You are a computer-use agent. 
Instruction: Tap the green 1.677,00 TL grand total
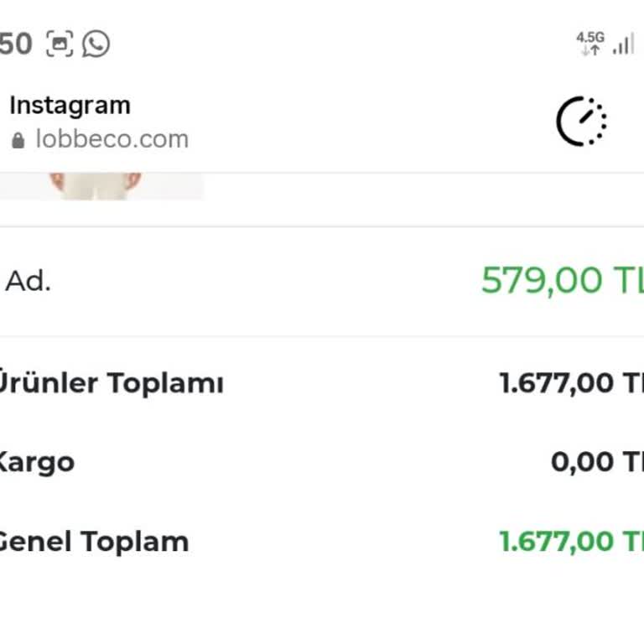click(x=571, y=542)
